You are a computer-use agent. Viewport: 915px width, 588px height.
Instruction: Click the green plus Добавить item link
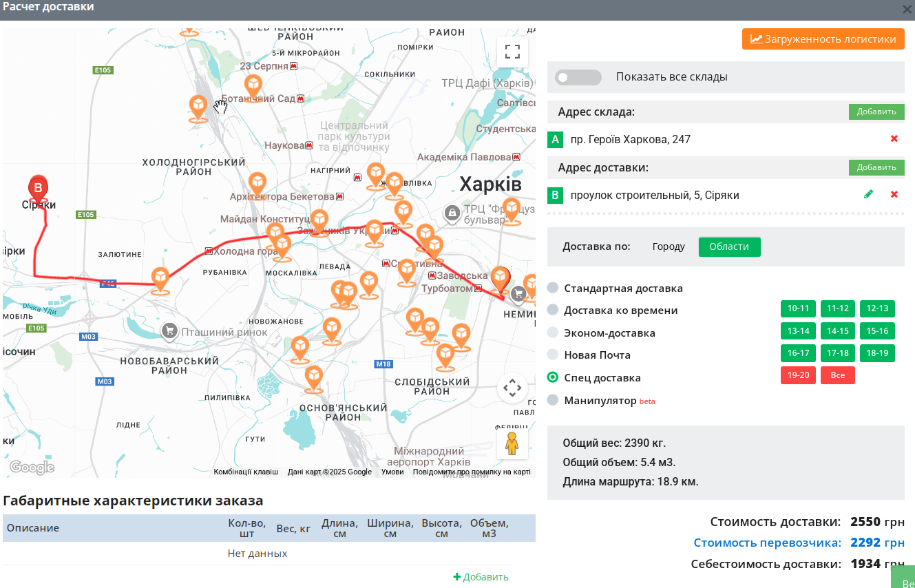[x=481, y=577]
